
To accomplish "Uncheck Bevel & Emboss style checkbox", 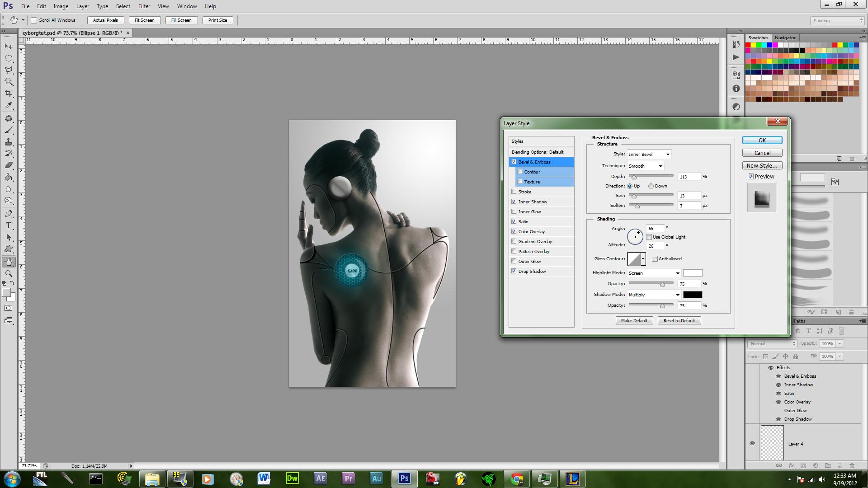I will click(x=514, y=162).
